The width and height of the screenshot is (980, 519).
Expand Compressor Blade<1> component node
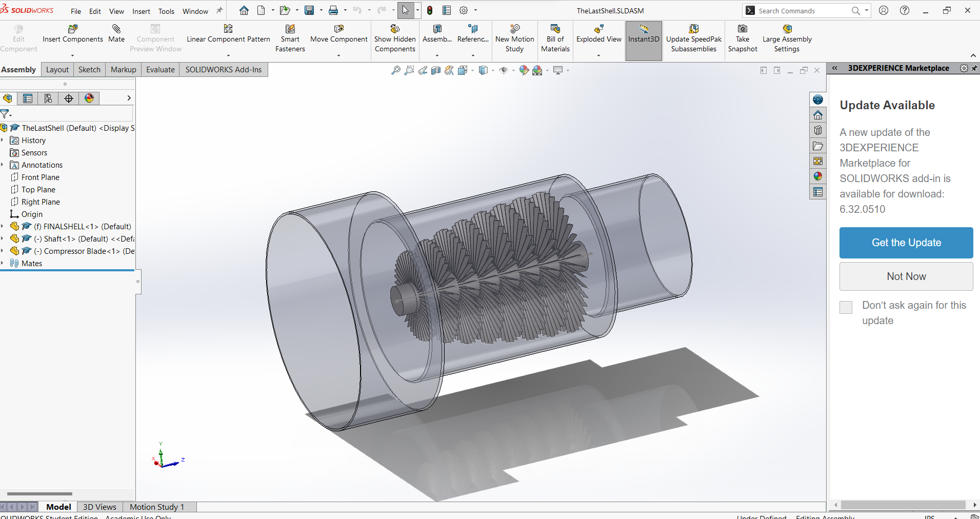(x=3, y=251)
